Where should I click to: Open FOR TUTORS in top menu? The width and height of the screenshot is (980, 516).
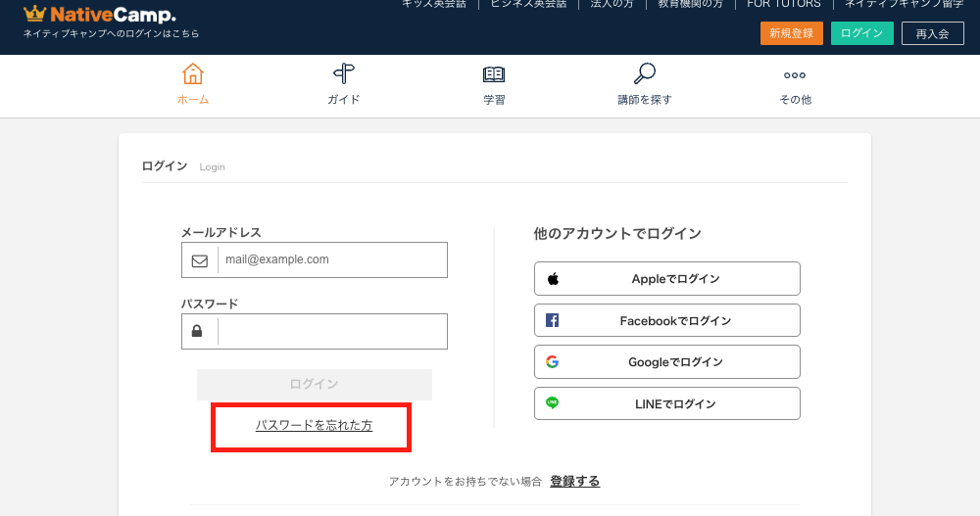(x=783, y=4)
